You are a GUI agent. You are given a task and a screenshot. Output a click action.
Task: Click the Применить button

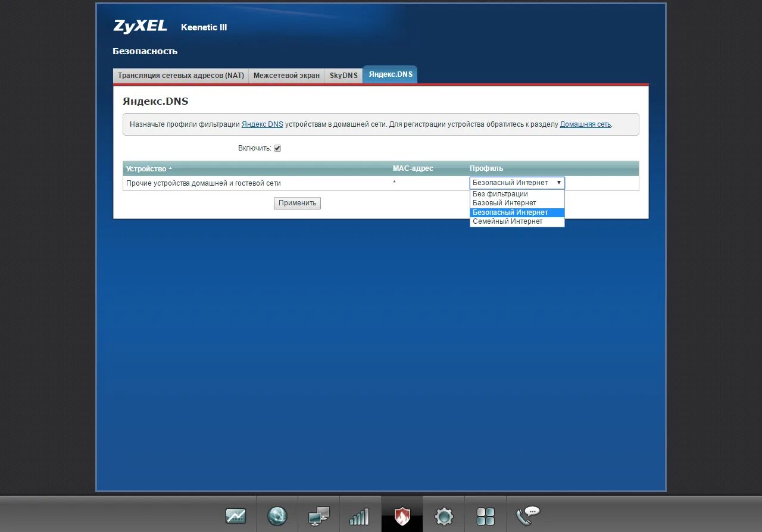pos(297,203)
